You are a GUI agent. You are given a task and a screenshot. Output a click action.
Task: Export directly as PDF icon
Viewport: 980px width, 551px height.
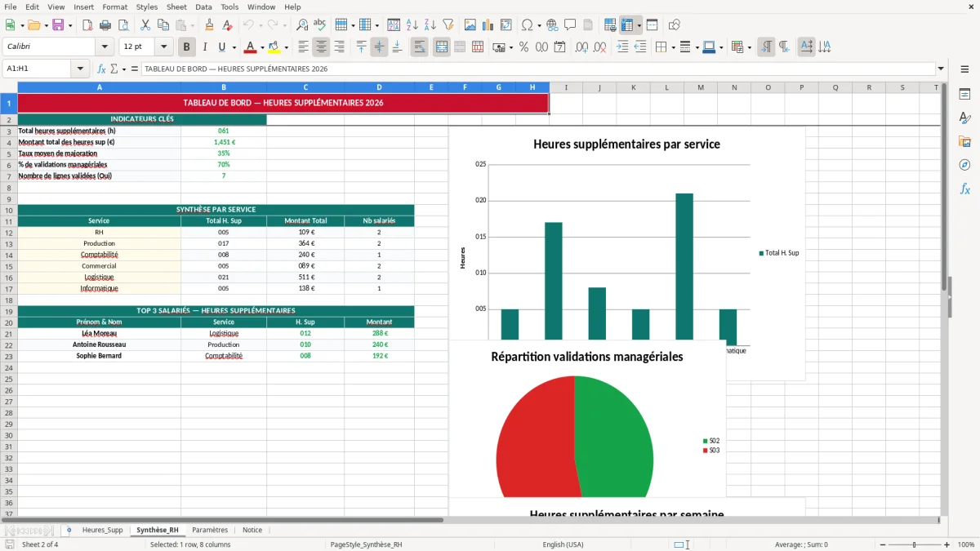point(87,25)
